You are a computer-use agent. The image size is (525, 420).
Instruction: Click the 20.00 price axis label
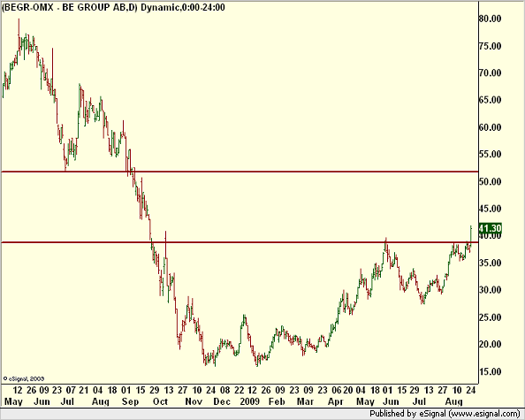click(x=491, y=344)
